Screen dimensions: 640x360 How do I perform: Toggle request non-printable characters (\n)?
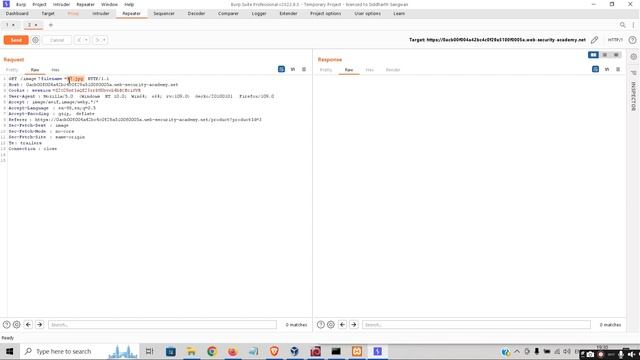293,69
